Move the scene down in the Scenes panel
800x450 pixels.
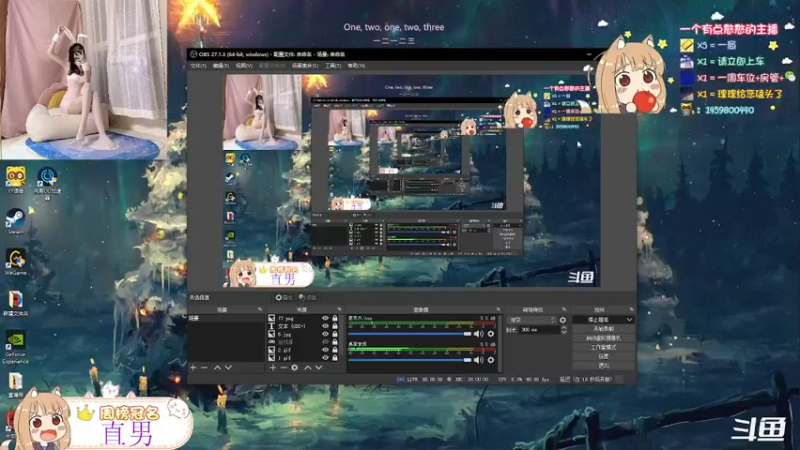click(228, 367)
